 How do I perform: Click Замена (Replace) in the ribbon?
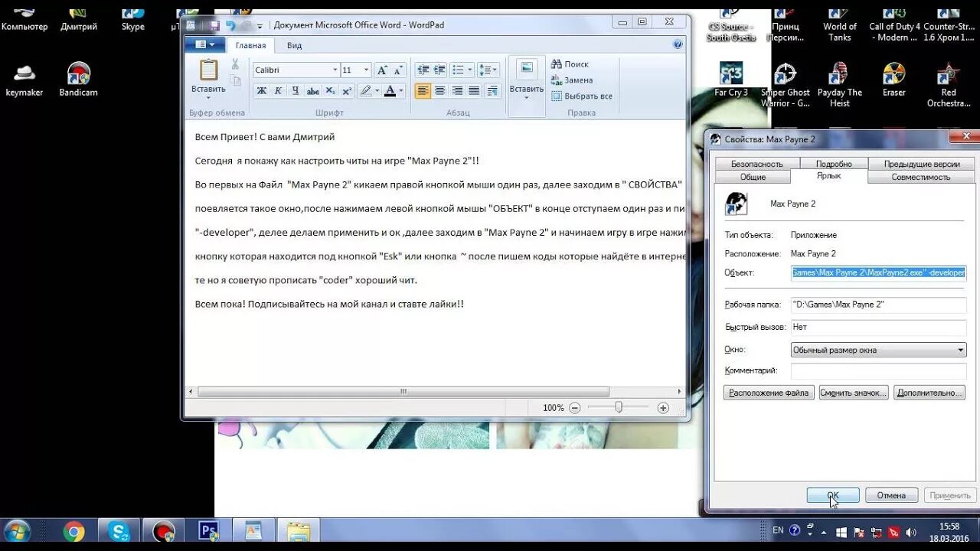coord(572,80)
